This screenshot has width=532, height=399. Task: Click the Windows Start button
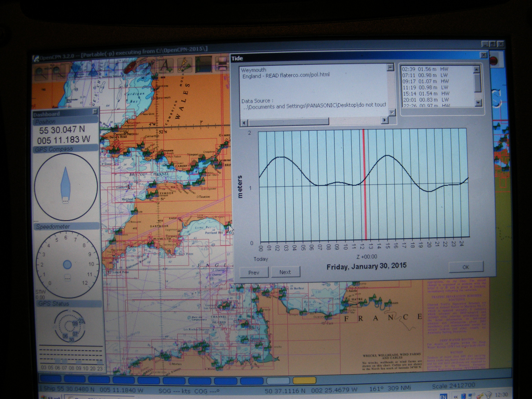pos(51,397)
